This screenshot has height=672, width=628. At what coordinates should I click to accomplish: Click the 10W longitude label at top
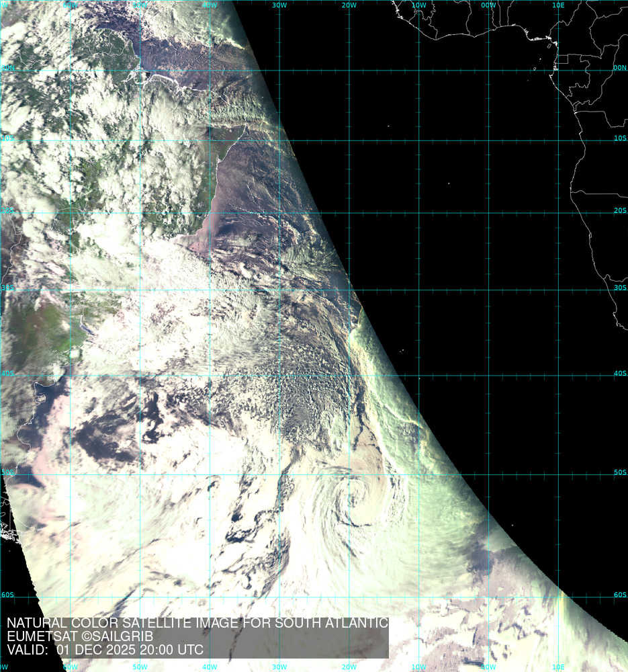click(x=418, y=5)
